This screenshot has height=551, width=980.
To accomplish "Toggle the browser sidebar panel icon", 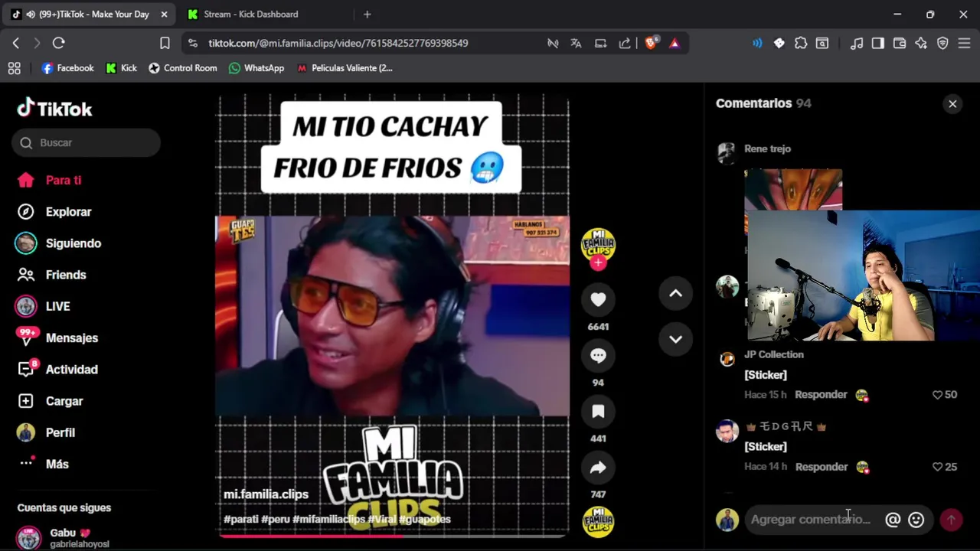I will [878, 44].
